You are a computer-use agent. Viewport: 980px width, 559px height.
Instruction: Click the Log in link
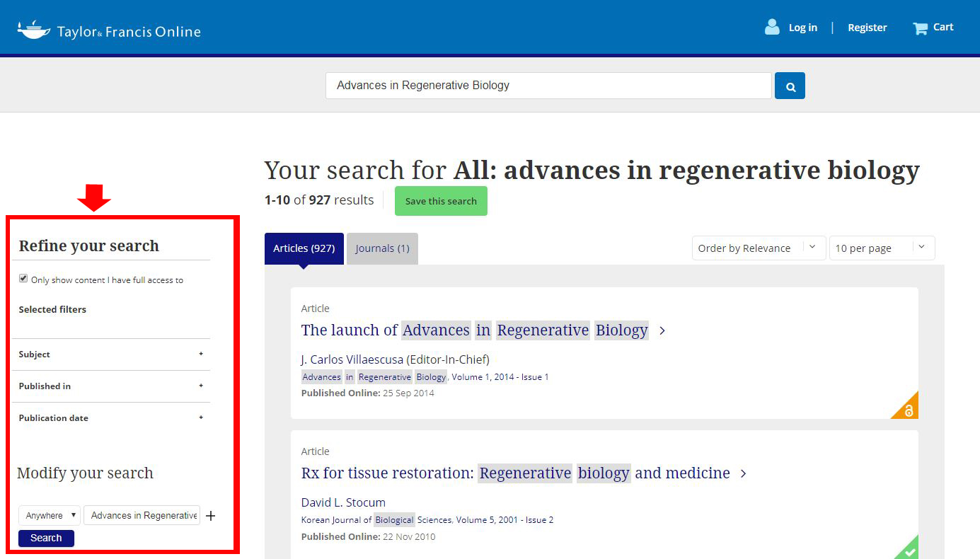pyautogui.click(x=803, y=28)
